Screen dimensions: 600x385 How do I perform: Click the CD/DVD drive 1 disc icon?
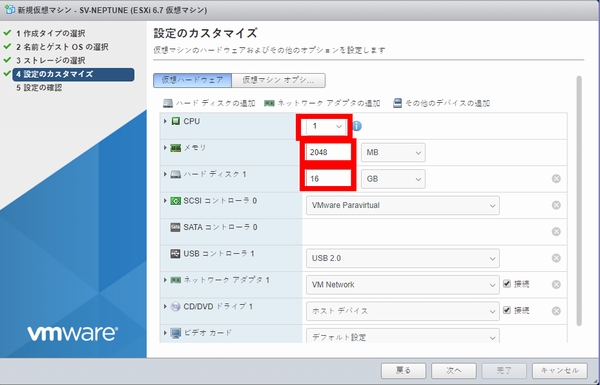click(175, 307)
